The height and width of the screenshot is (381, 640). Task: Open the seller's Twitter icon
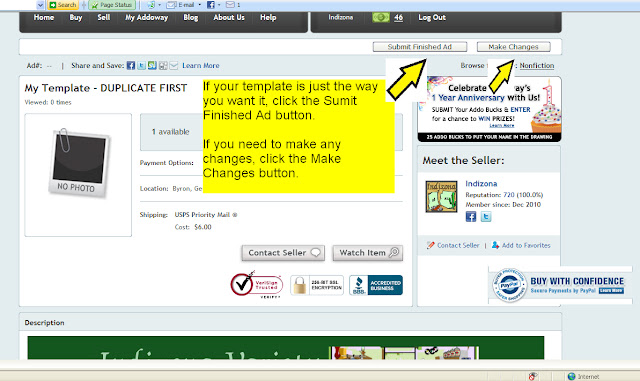coord(486,217)
